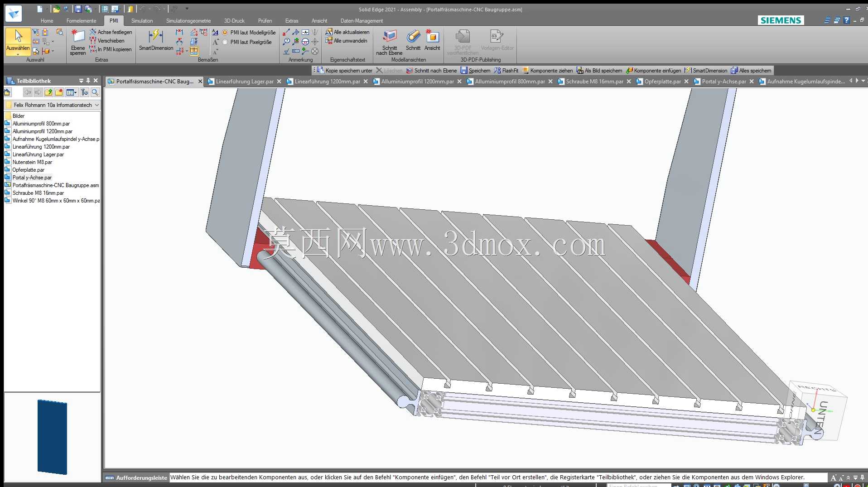
Task: Click the up-one-folder icon in Teilbibliothek
Action: (x=48, y=92)
